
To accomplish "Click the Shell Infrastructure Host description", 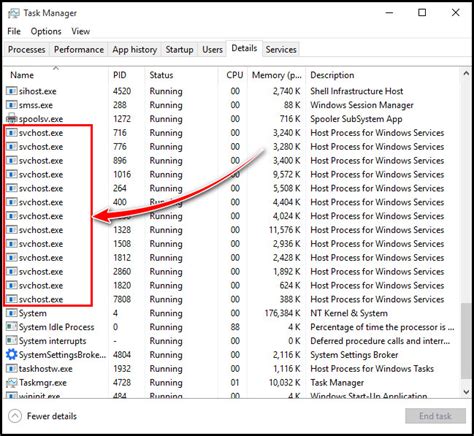I will 356,91.
